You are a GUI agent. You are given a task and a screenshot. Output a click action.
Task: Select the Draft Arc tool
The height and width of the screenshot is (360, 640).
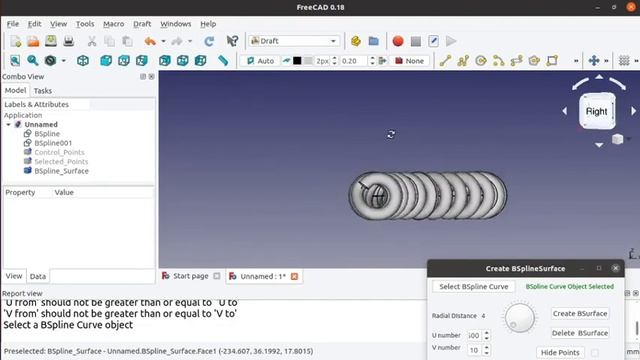[499, 61]
